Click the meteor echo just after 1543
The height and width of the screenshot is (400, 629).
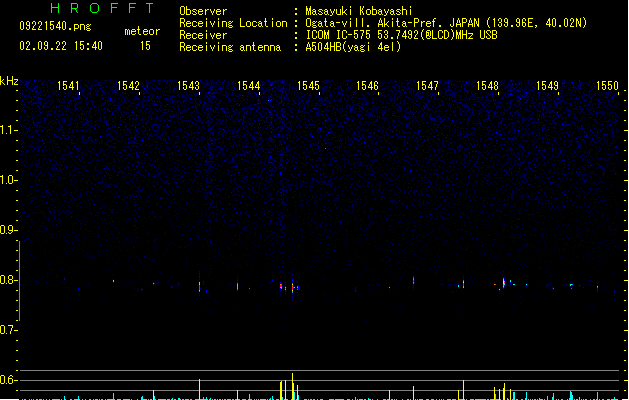(x=199, y=286)
